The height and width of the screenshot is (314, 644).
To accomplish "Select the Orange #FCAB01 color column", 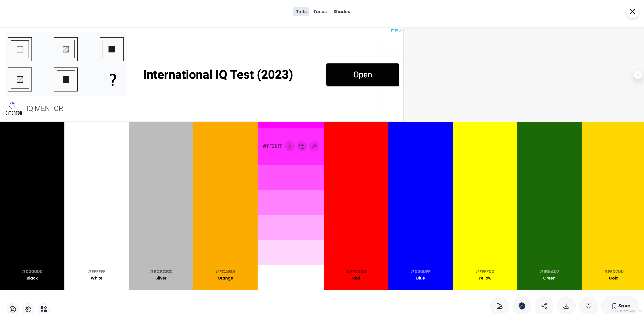I will click(x=225, y=205).
